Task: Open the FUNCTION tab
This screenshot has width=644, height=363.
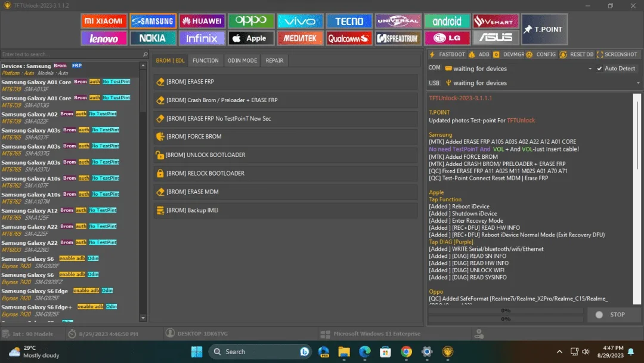Action: click(205, 60)
